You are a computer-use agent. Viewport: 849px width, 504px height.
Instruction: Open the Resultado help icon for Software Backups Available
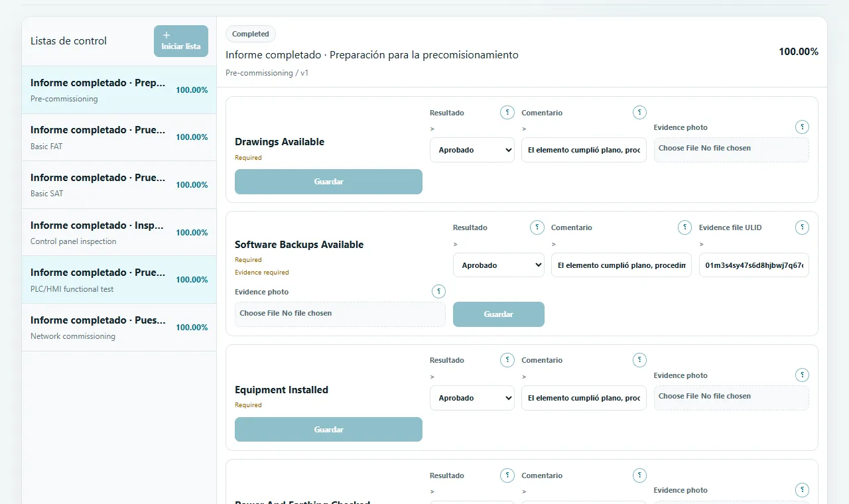537,227
